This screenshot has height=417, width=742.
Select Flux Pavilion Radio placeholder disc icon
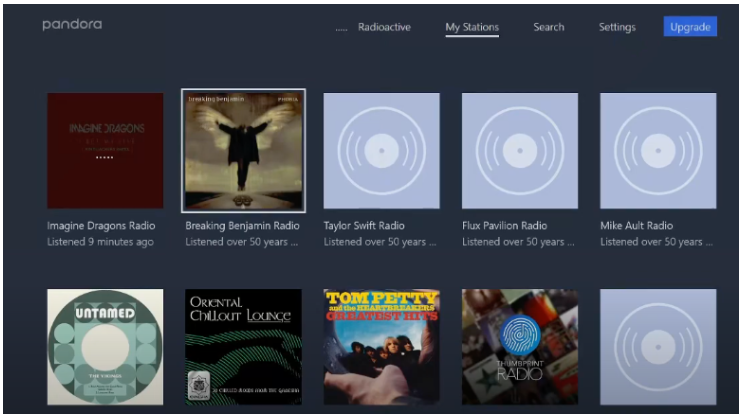(x=520, y=151)
